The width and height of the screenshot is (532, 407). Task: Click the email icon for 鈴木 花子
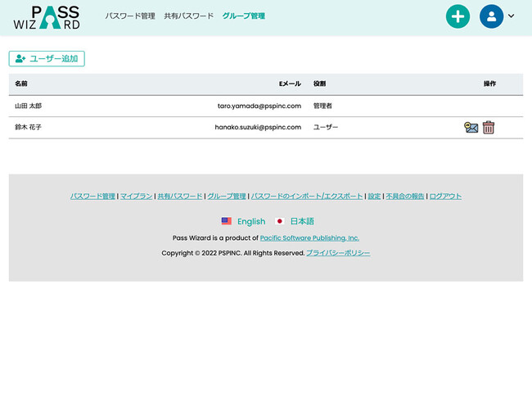471,128
